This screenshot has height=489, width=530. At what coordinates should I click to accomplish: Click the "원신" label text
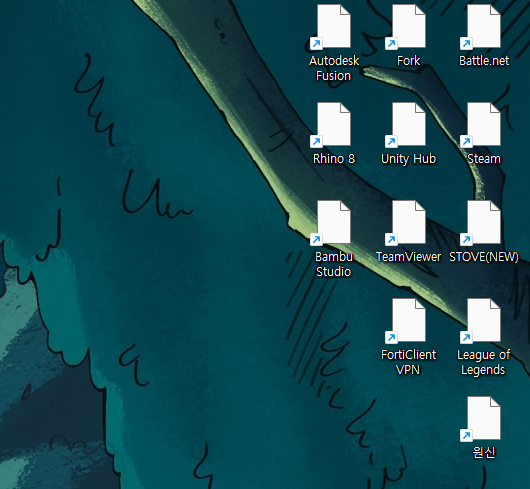point(484,453)
